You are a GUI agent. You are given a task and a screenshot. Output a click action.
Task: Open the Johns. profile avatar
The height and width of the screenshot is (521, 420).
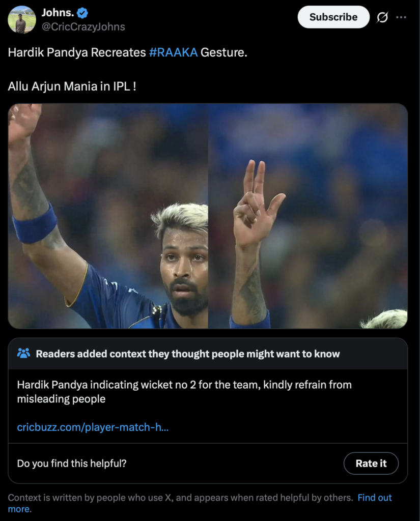point(22,20)
